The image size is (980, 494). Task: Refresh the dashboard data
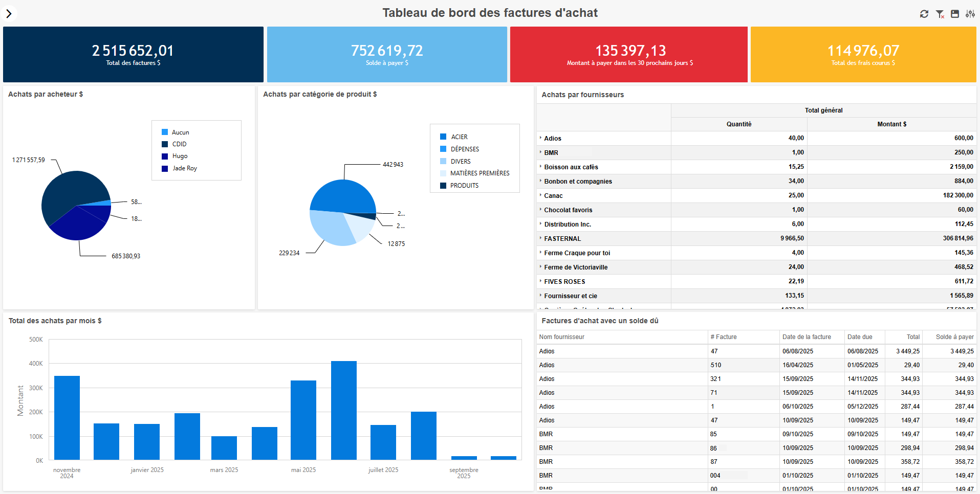924,14
